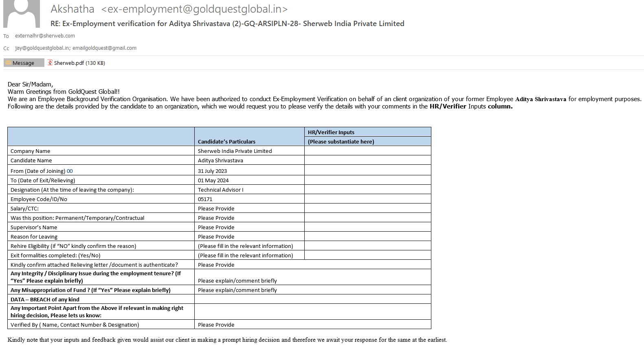
Task: Open the Sherweb.pdf attachment
Action: 76,63
